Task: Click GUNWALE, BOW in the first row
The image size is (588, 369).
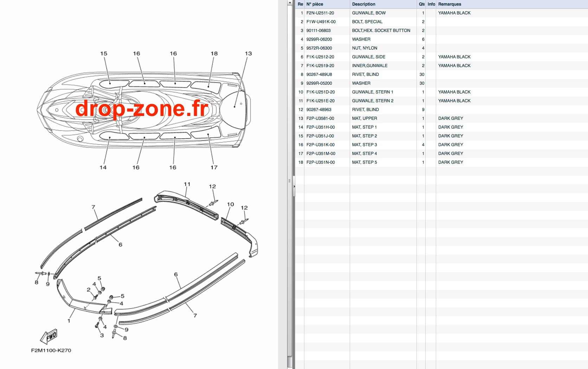Action: (x=369, y=13)
